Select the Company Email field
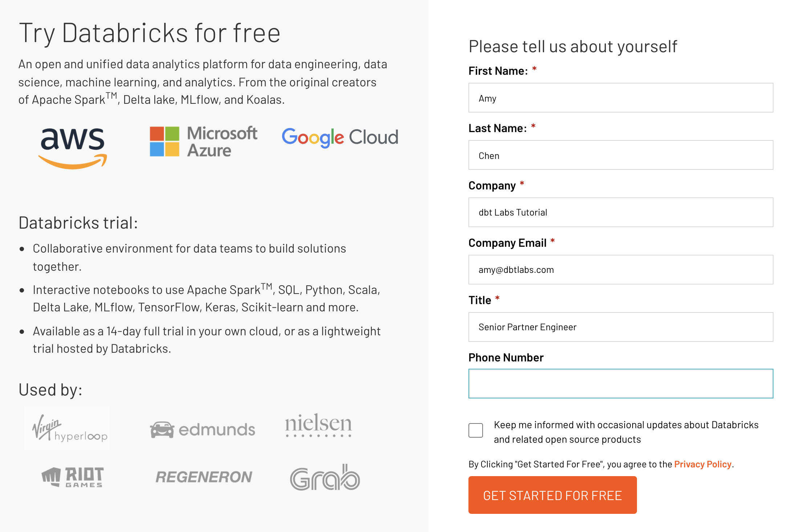The height and width of the screenshot is (532, 804). (621, 270)
